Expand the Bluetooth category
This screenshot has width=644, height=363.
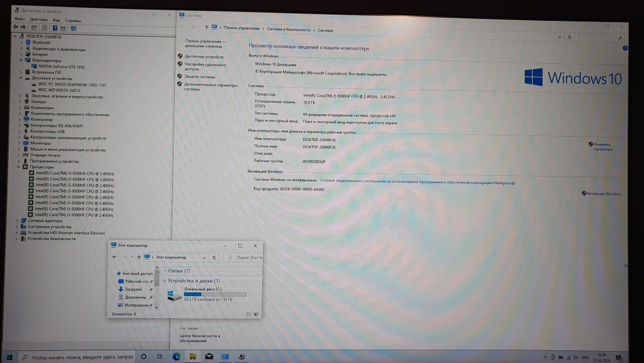click(x=21, y=43)
